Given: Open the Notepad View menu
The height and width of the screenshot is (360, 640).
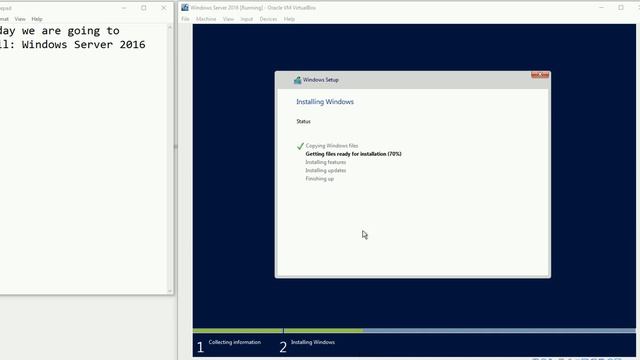Looking at the screenshot, I should coord(20,19).
